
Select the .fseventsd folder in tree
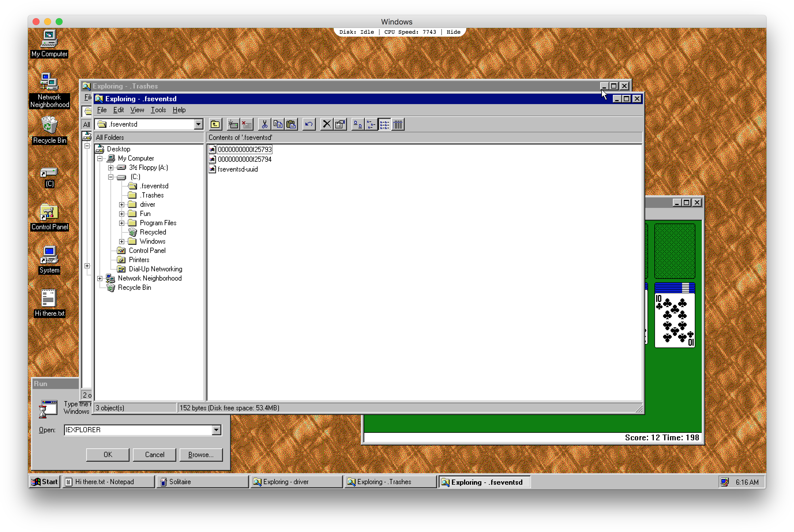point(154,186)
